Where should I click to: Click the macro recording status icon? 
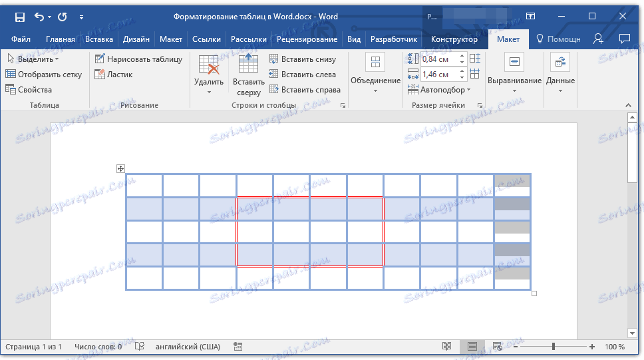238,347
